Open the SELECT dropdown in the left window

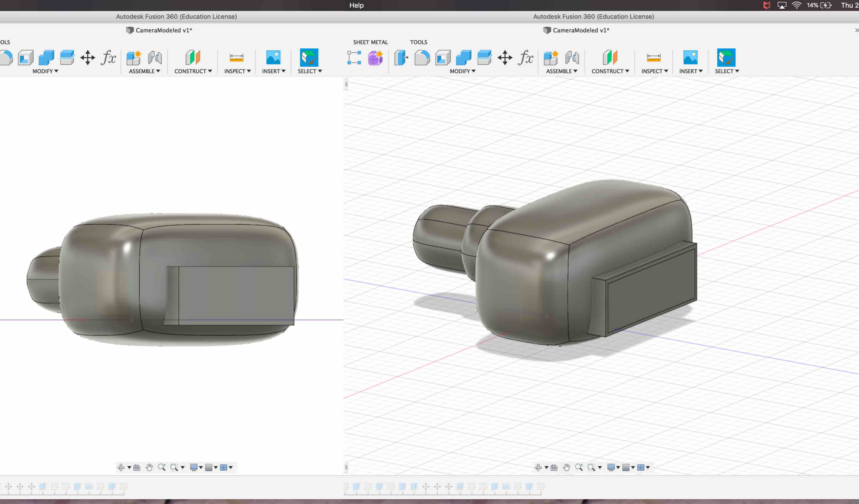point(309,71)
